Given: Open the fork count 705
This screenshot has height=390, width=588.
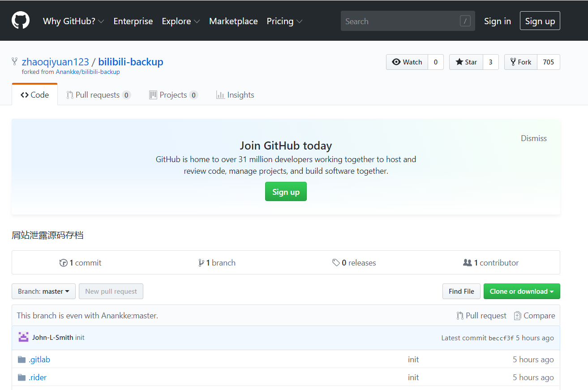Looking at the screenshot, I should 549,62.
